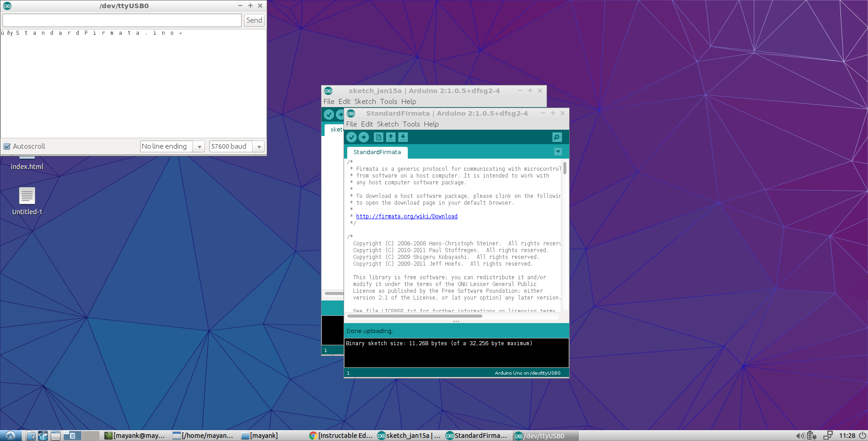Adjust sound via the volume tray icon
Screen dimensions: 868x441
[x=801, y=436]
